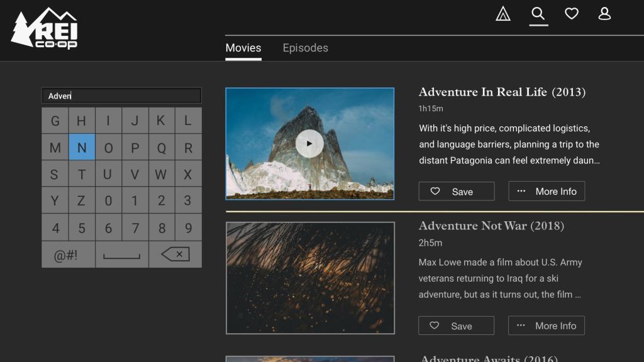
Task: Open More Info for Adventure Not War
Action: tap(547, 326)
